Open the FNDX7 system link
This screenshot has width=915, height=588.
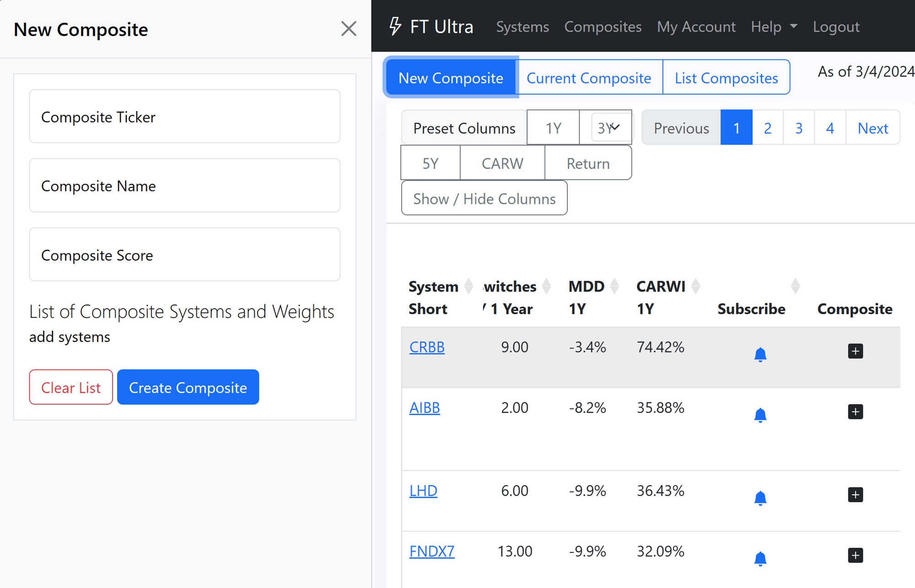(x=432, y=551)
